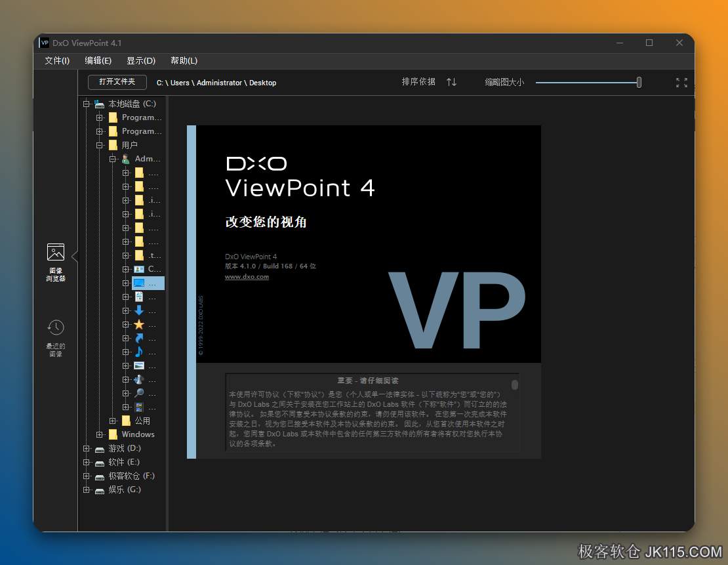Image resolution: width=728 pixels, height=565 pixels.
Task: Open the 帮助(L) menu
Action: pyautogui.click(x=184, y=60)
